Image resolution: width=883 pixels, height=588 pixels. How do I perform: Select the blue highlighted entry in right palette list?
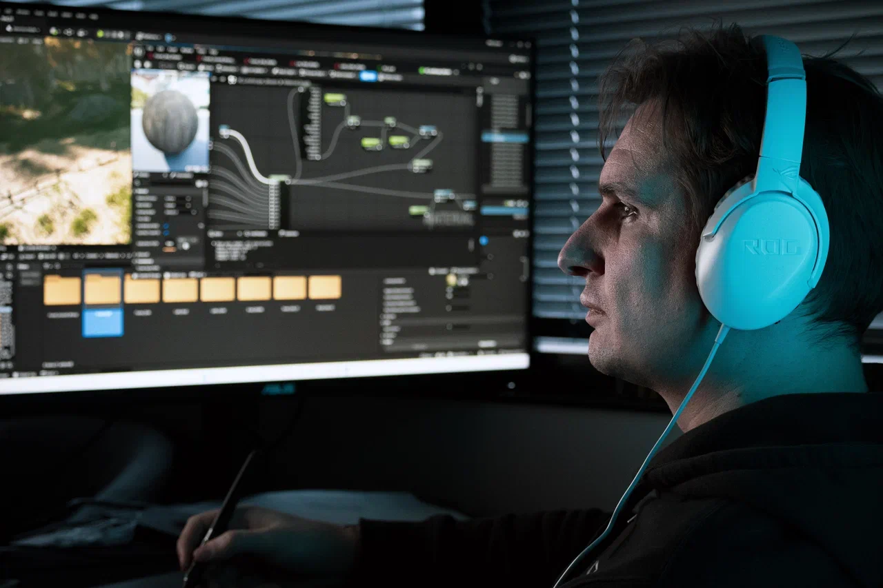(504, 137)
